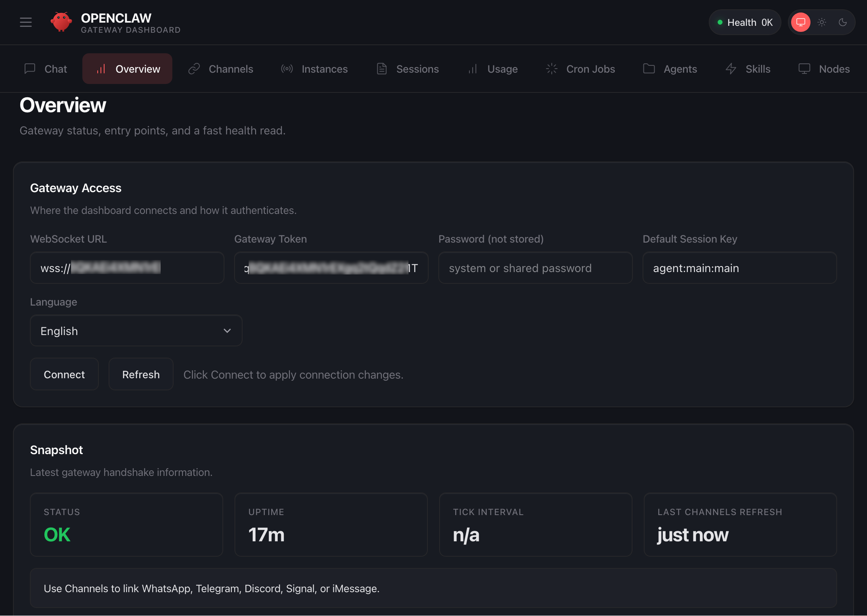Click the Channels link icon
Viewport: 867px width, 616px height.
tap(194, 69)
